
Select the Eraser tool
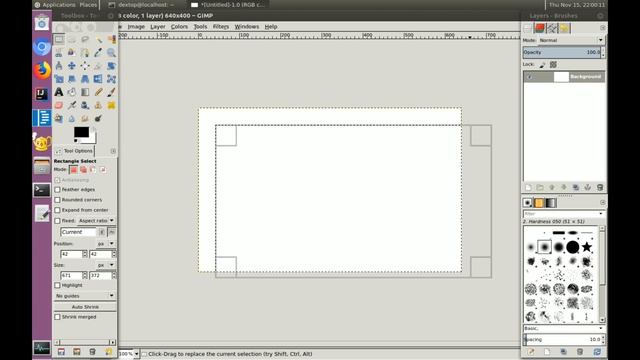coord(59,105)
